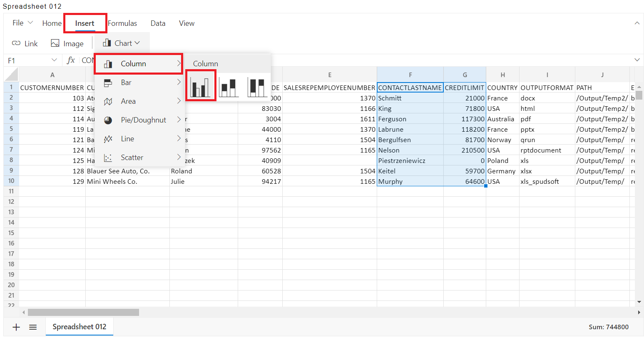
Task: Expand the formula bar chevron
Action: (637, 60)
